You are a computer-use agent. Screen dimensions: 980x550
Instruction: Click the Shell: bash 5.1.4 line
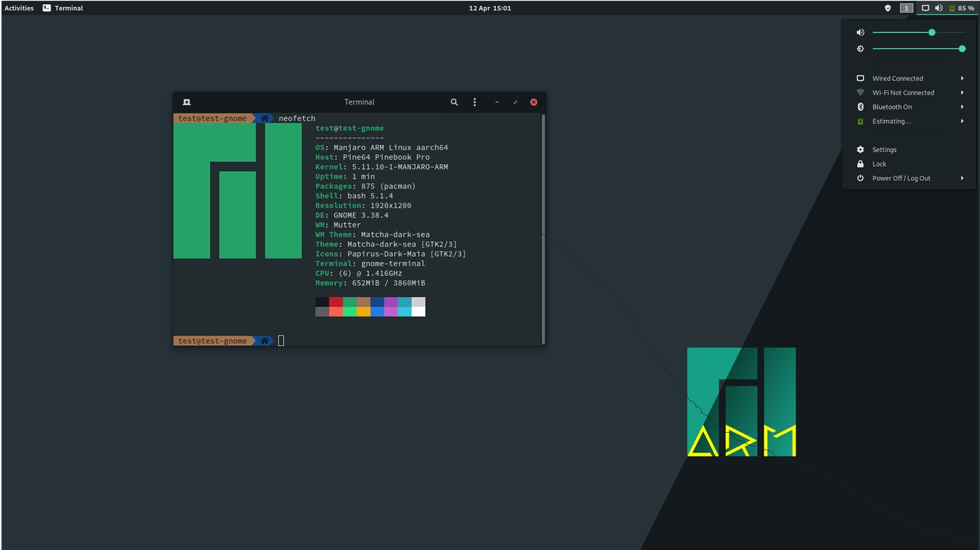[354, 196]
